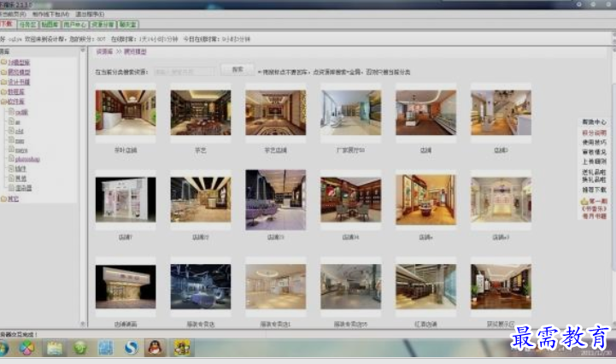Image resolution: width=616 pixels, height=364 pixels.
Task: Click the search input field
Action: point(185,72)
